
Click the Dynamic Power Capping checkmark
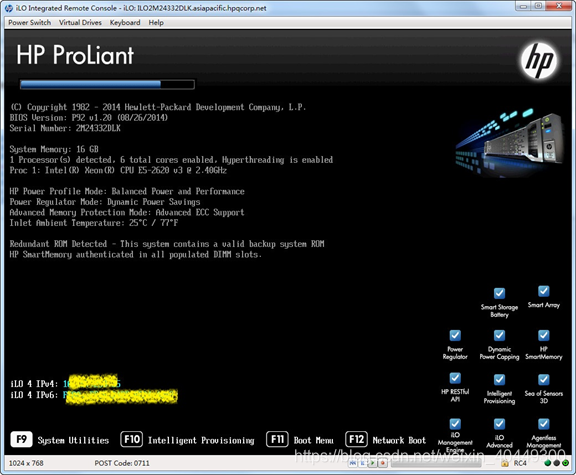coord(499,335)
